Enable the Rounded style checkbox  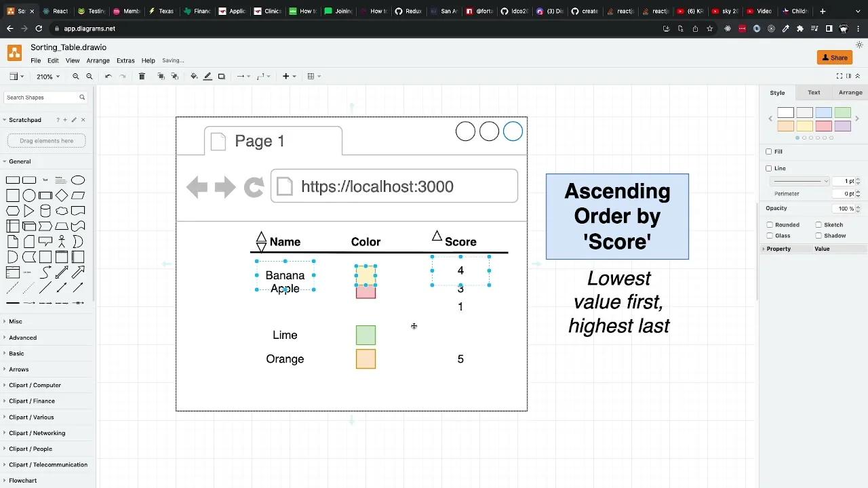tap(770, 224)
